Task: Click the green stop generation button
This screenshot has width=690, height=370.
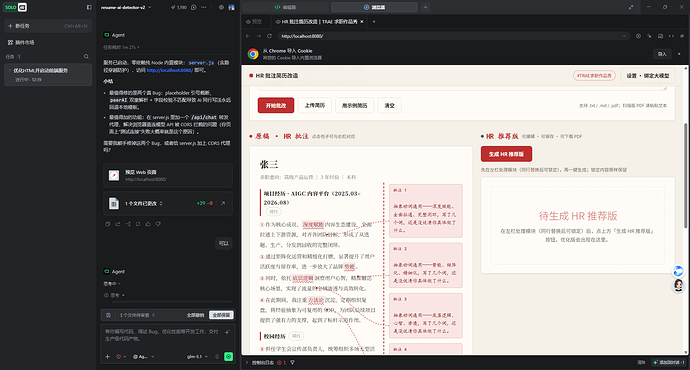Action: click(x=228, y=356)
